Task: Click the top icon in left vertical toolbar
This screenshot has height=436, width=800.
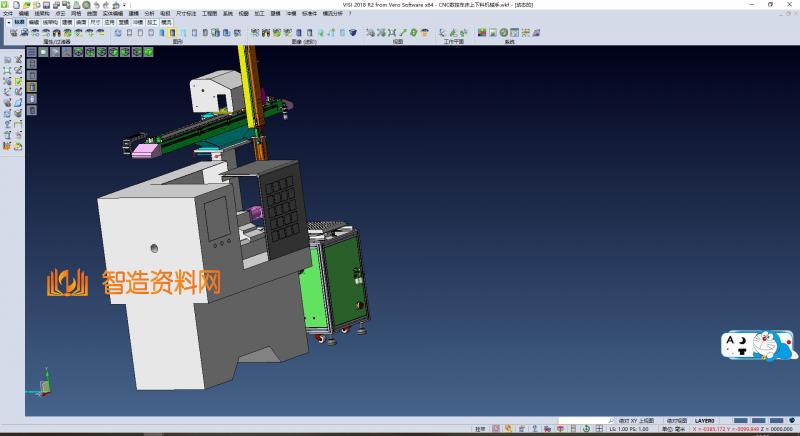Action: point(7,61)
